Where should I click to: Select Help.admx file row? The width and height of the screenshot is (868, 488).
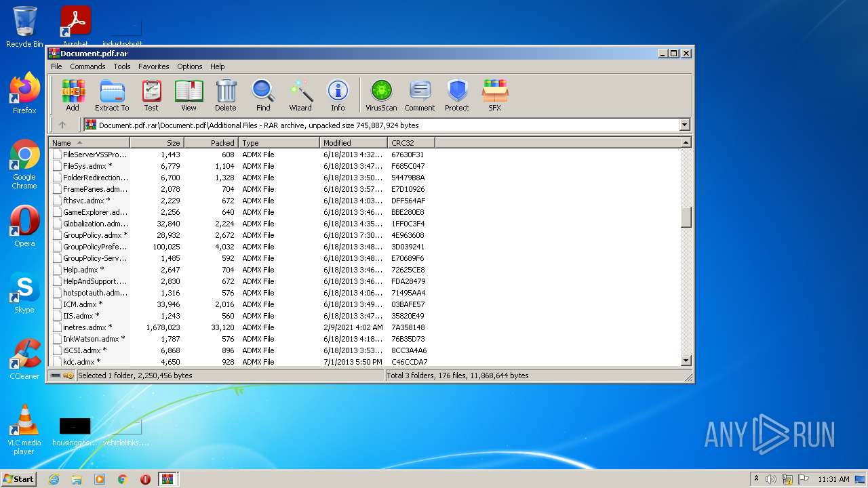point(365,270)
